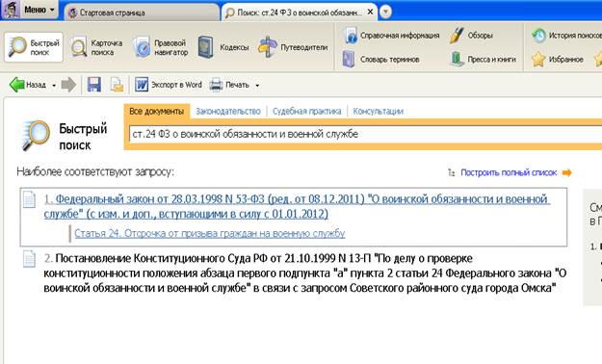Open Карточка поиска
Screen dimensions: 602x364
coord(96,47)
